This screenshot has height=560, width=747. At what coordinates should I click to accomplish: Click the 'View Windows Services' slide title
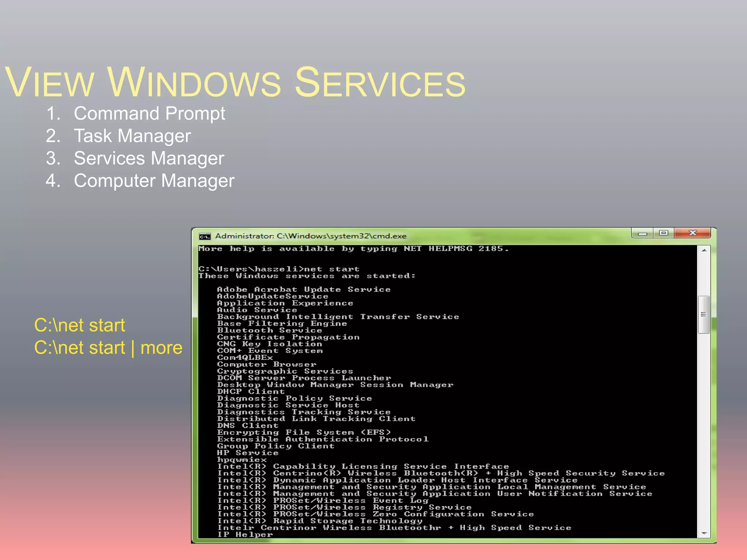(x=235, y=82)
